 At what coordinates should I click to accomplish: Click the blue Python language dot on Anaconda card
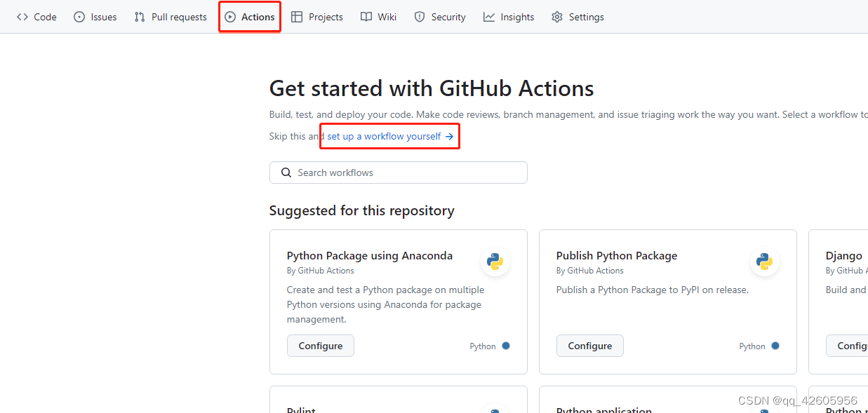506,346
